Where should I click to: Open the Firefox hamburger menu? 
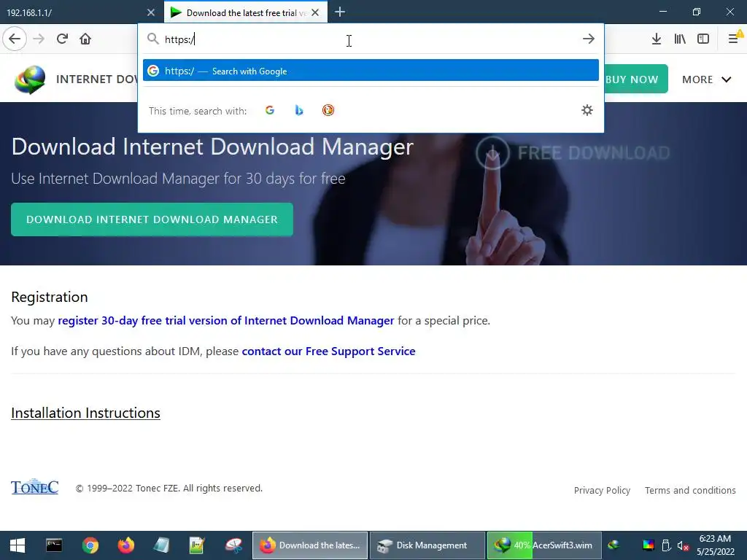click(x=734, y=39)
